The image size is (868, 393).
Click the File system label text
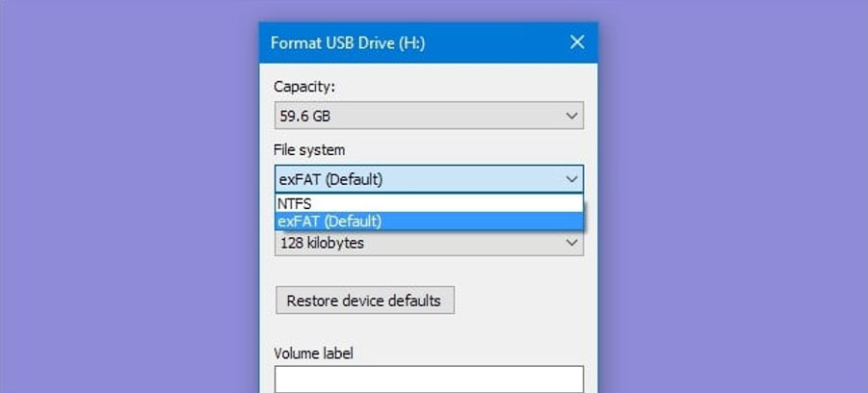[x=309, y=150]
